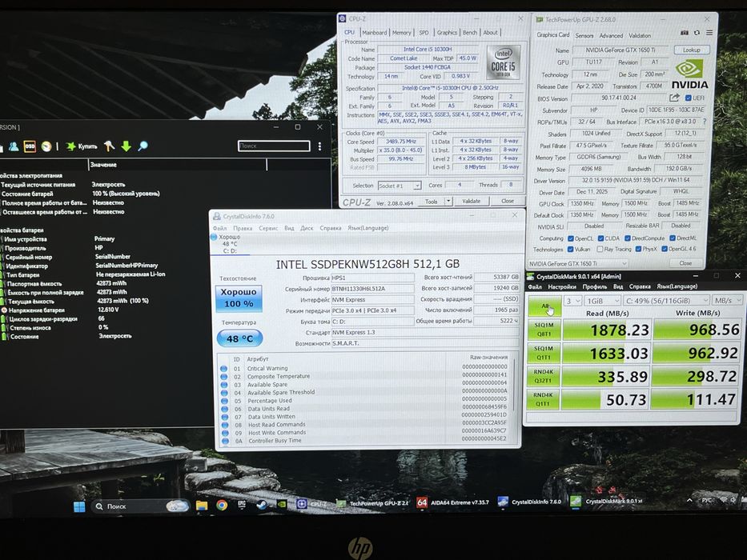The height and width of the screenshot is (560, 747).
Task: Click Lookup button in GPU-Z
Action: pos(691,50)
